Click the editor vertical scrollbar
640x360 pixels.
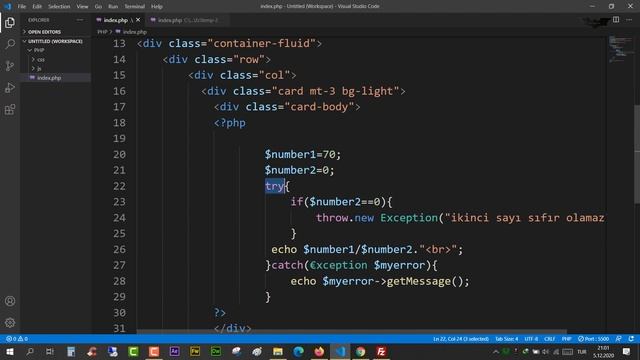point(637,155)
